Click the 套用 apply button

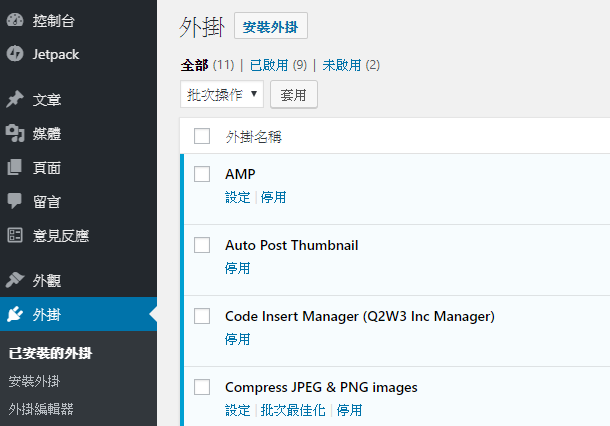(x=294, y=95)
